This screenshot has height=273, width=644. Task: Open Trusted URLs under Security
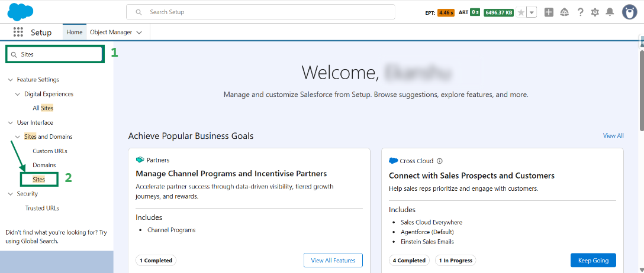tap(42, 208)
